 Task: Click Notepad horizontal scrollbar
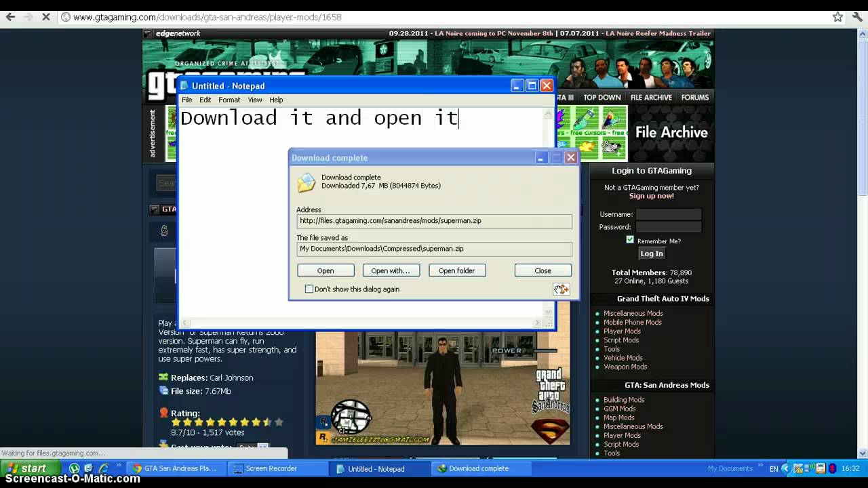click(x=363, y=323)
